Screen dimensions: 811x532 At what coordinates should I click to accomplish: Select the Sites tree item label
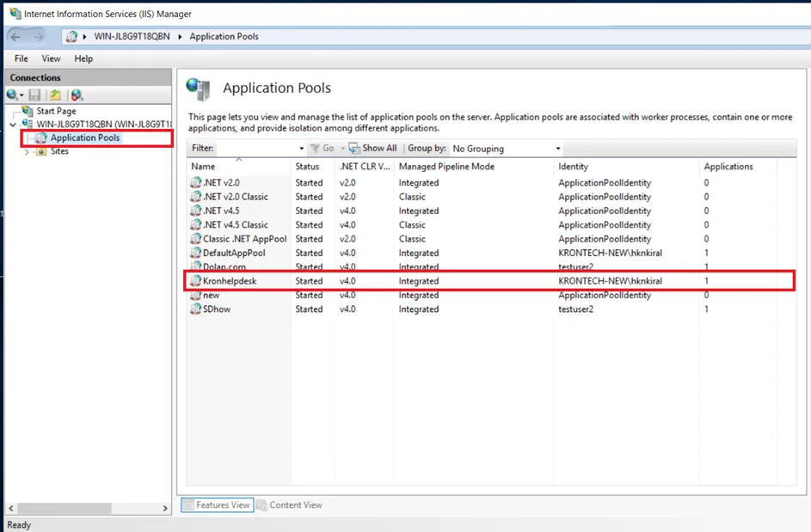[59, 151]
